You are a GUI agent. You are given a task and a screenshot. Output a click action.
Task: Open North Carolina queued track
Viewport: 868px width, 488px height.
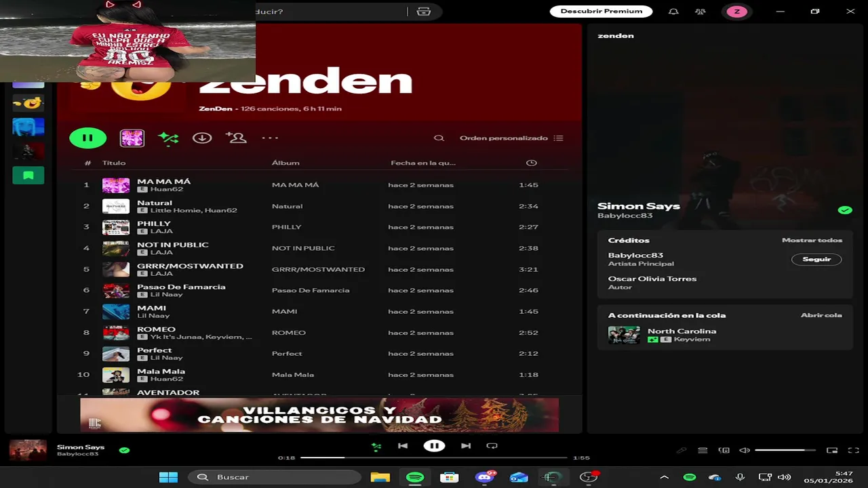pyautogui.click(x=724, y=335)
